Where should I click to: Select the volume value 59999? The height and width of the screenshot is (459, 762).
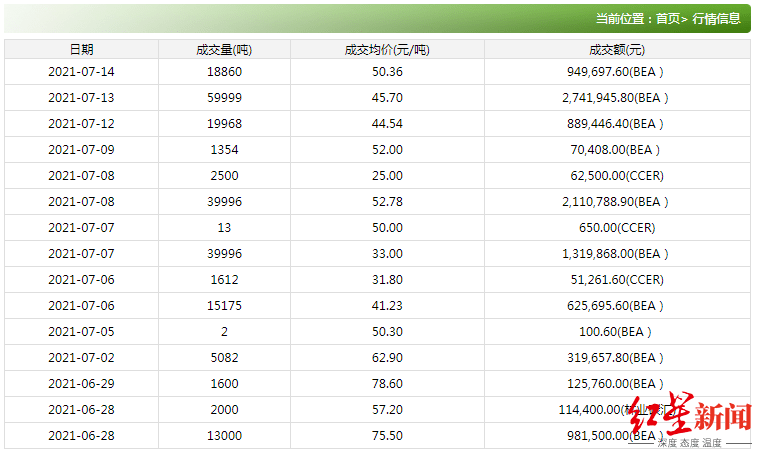pos(224,98)
